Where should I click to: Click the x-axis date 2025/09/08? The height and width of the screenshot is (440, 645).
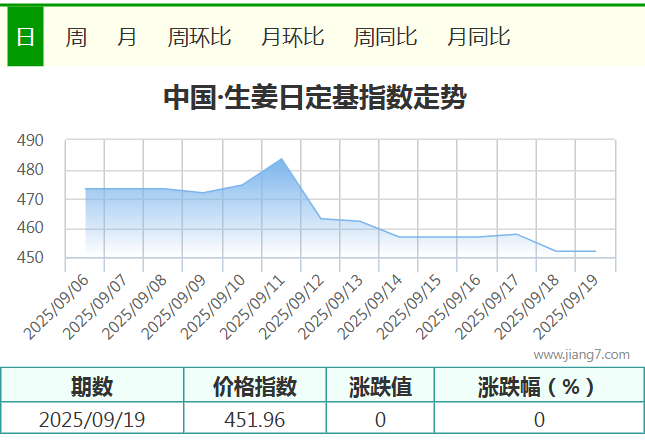[134, 307]
